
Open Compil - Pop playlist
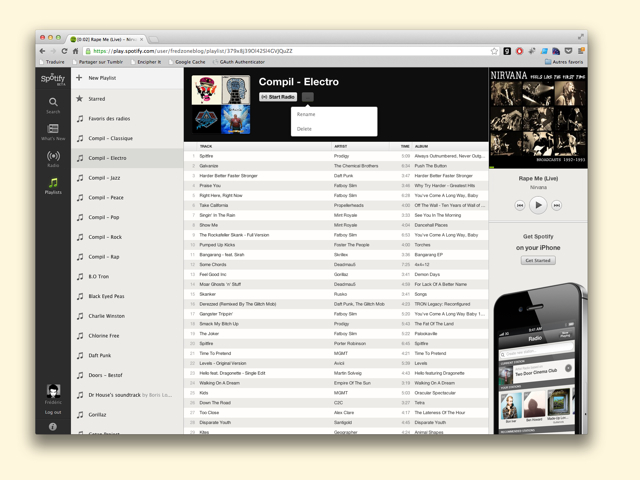(127, 217)
